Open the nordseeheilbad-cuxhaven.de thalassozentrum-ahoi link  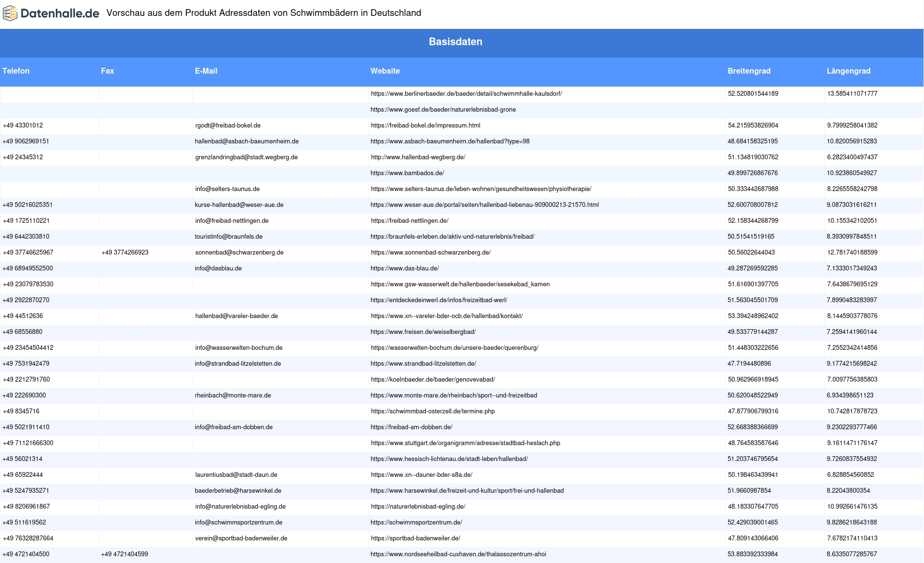point(458,554)
